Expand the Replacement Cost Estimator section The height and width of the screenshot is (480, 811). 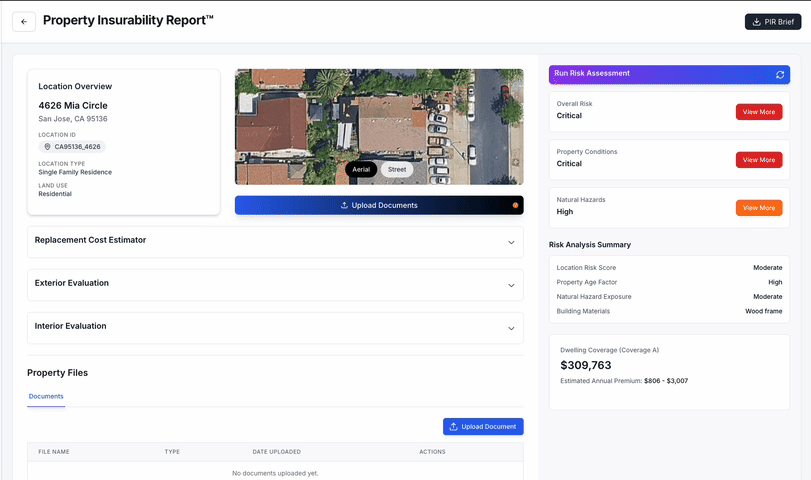[275, 241]
